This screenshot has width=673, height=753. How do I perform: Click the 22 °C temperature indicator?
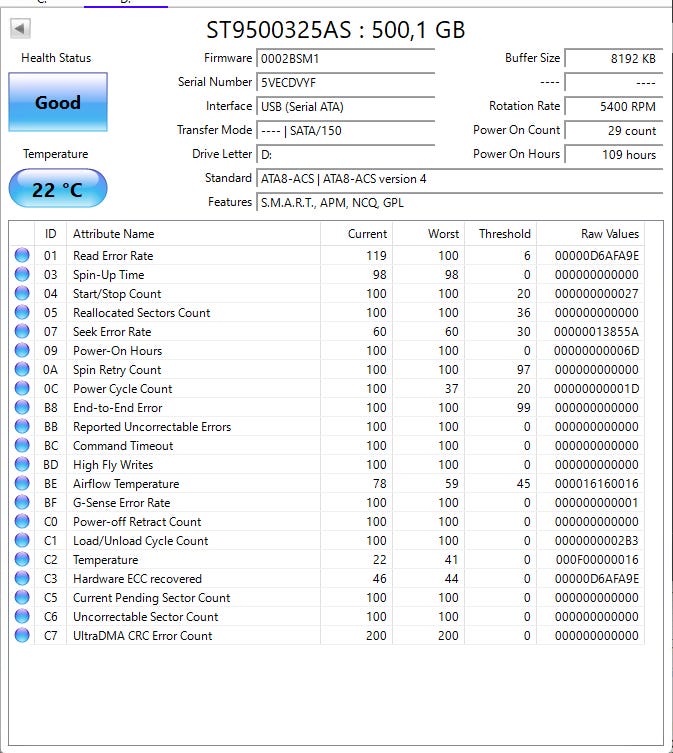(58, 188)
